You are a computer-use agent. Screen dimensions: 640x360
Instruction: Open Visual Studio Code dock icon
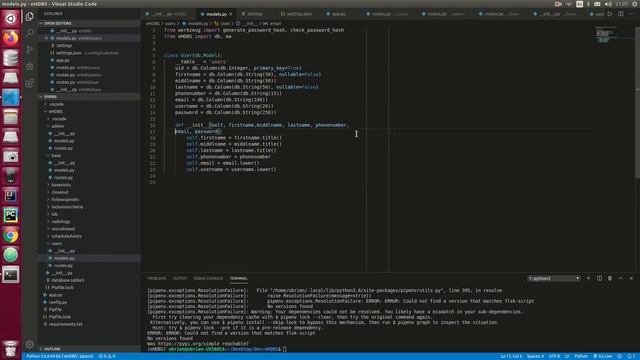pos(11,98)
